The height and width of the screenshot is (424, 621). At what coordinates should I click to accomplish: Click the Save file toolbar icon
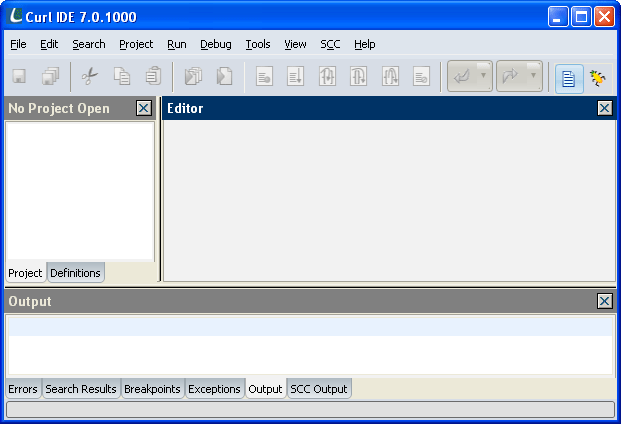[19, 77]
